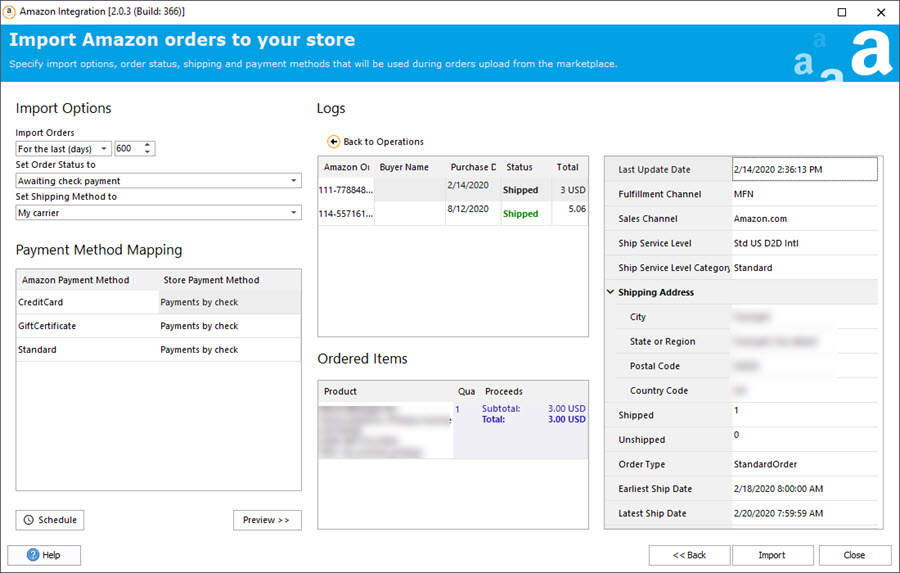Sort logs by Total column header
900x573 pixels.
568,167
